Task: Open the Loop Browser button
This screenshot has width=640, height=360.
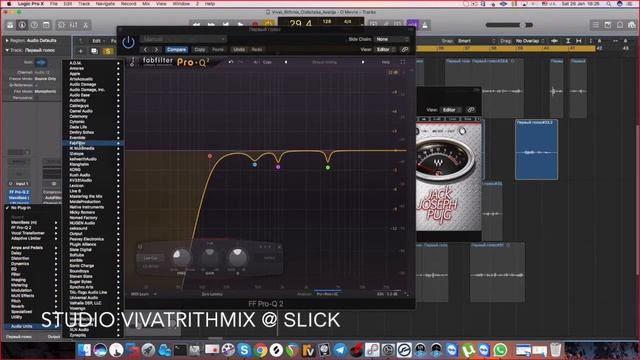Action: point(620,25)
